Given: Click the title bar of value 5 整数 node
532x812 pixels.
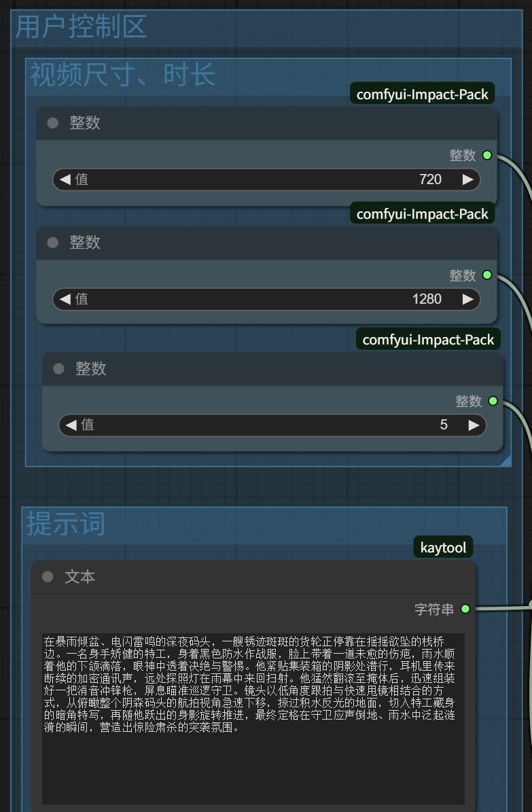Looking at the screenshot, I should point(273,369).
